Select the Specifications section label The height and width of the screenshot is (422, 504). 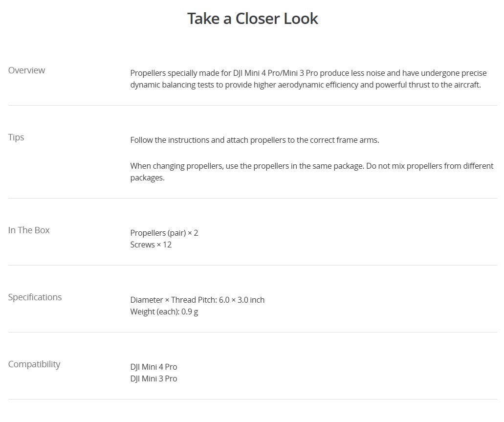click(35, 297)
